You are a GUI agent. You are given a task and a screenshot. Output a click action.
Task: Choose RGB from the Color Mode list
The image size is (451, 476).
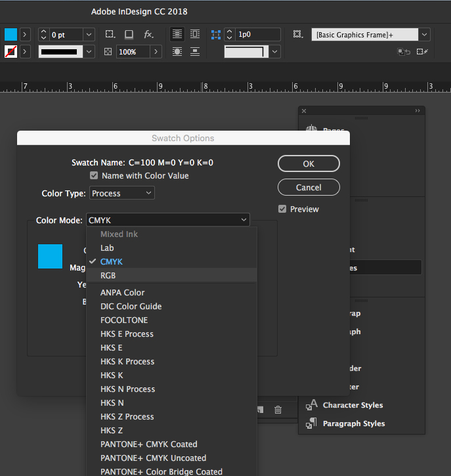coord(172,275)
